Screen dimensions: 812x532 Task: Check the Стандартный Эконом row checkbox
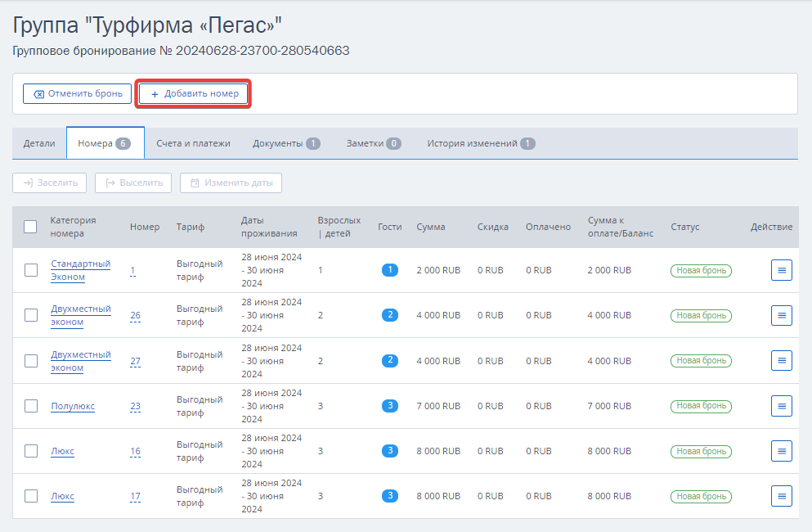tap(31, 270)
